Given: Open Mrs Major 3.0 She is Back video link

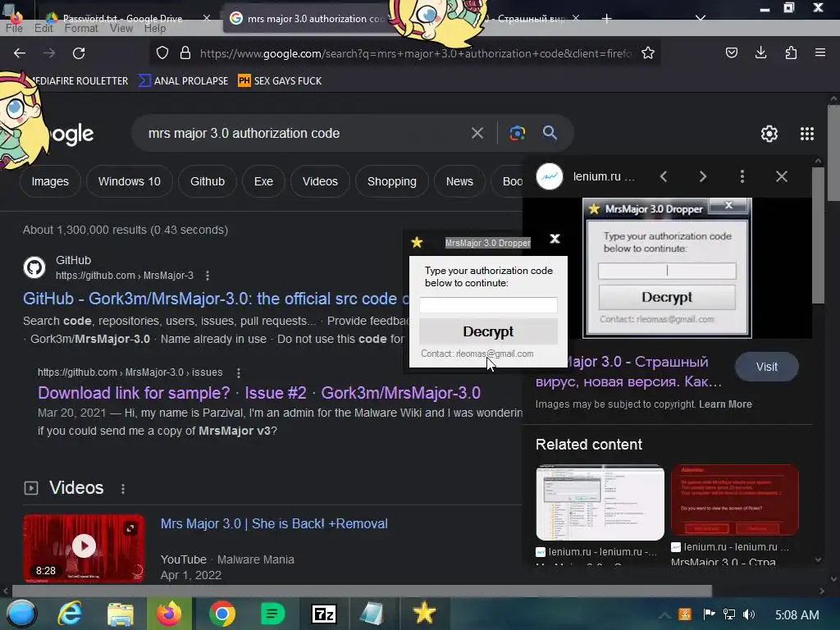Looking at the screenshot, I should pyautogui.click(x=274, y=523).
